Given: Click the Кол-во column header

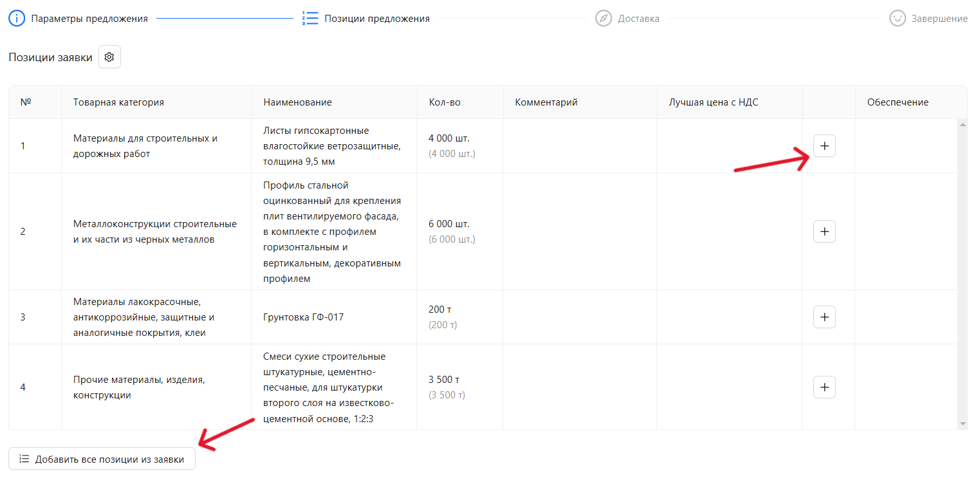Looking at the screenshot, I should pyautogui.click(x=445, y=102).
